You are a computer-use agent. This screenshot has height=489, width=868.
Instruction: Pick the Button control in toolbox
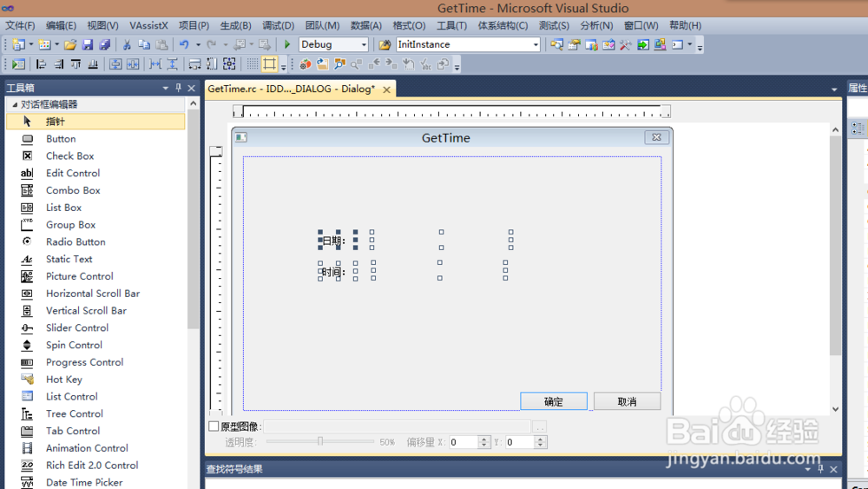point(95,138)
